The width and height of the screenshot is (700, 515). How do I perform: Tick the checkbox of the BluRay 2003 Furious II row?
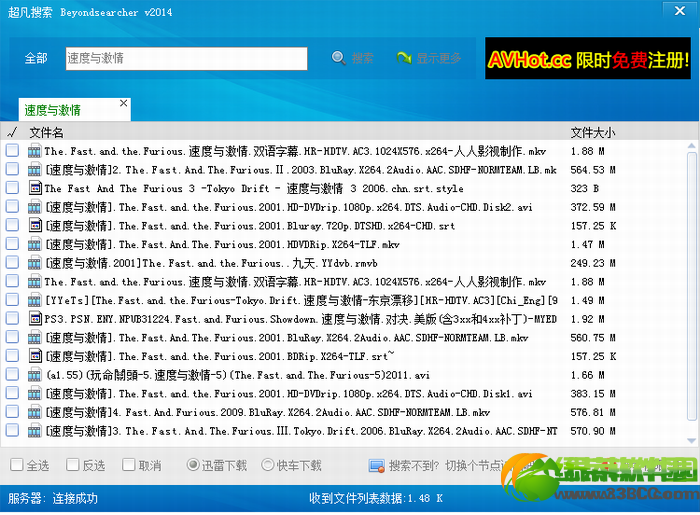(12, 169)
